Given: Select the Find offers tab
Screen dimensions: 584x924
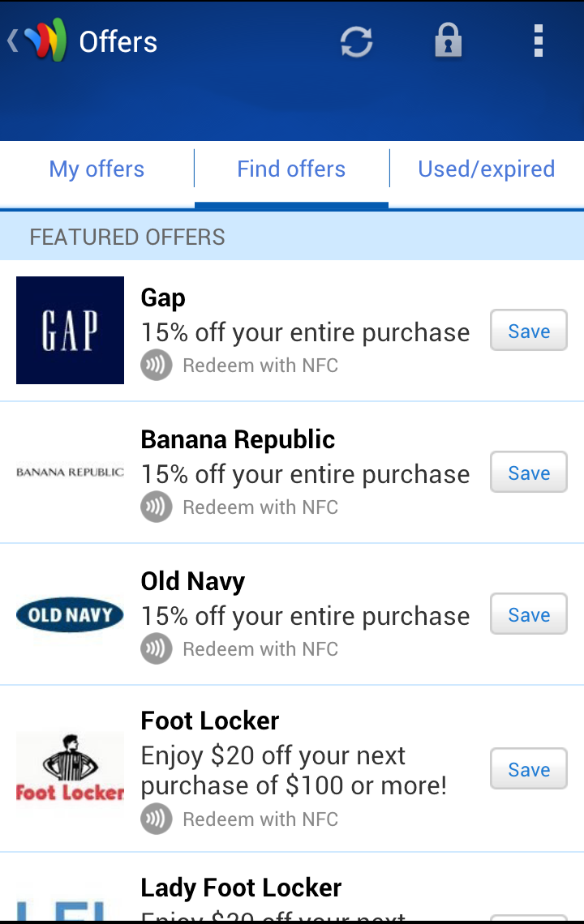Looking at the screenshot, I should click(291, 169).
